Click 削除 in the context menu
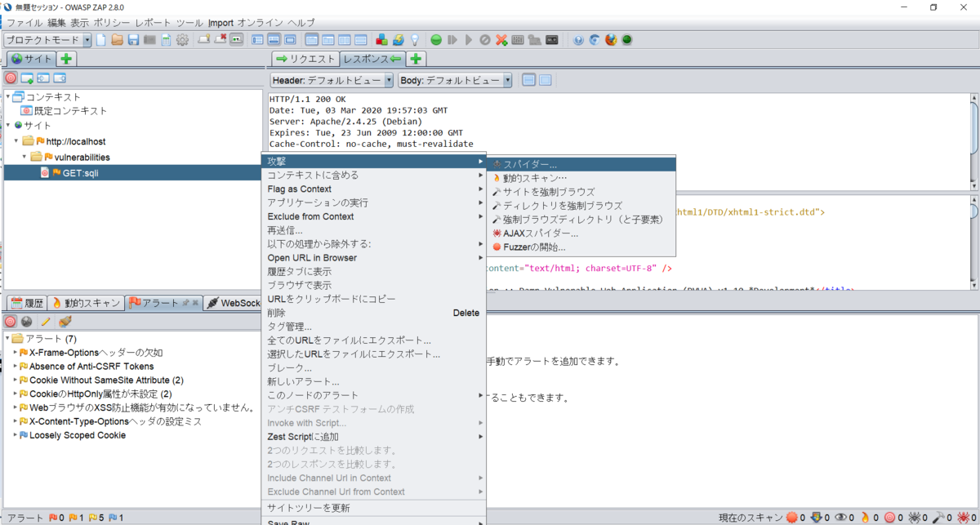The width and height of the screenshot is (980, 525). coord(374,313)
